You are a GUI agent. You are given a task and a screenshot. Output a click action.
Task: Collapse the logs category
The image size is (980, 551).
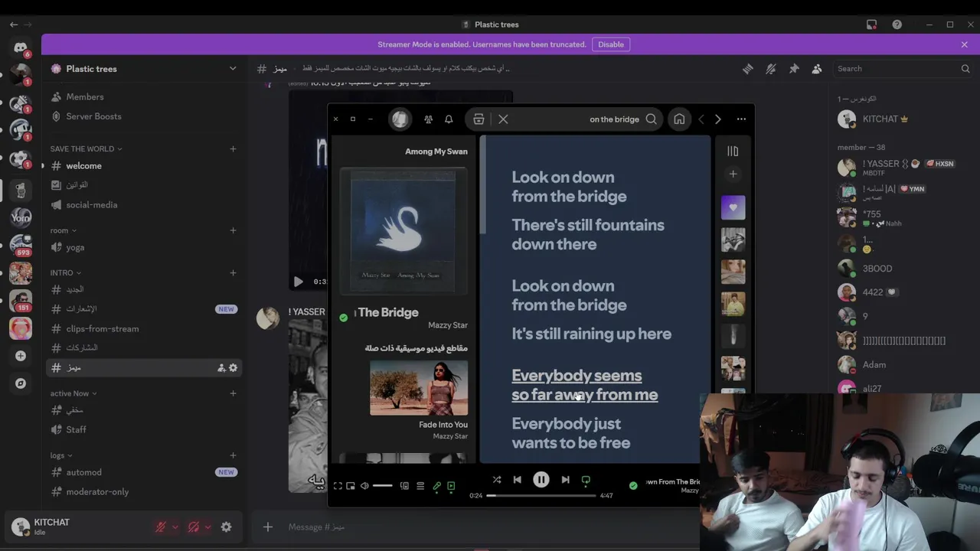(61, 455)
